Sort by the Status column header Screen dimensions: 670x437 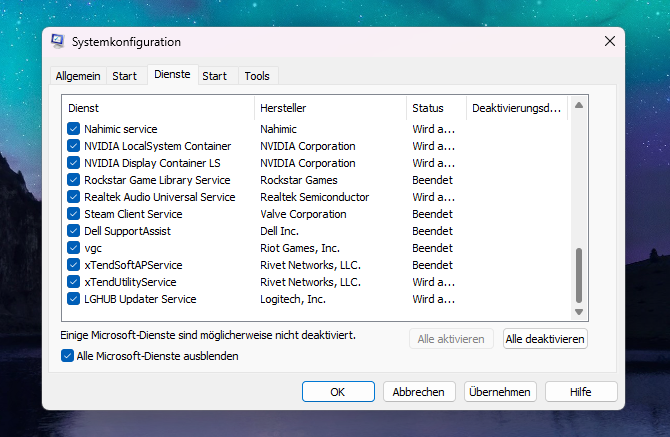(x=436, y=108)
